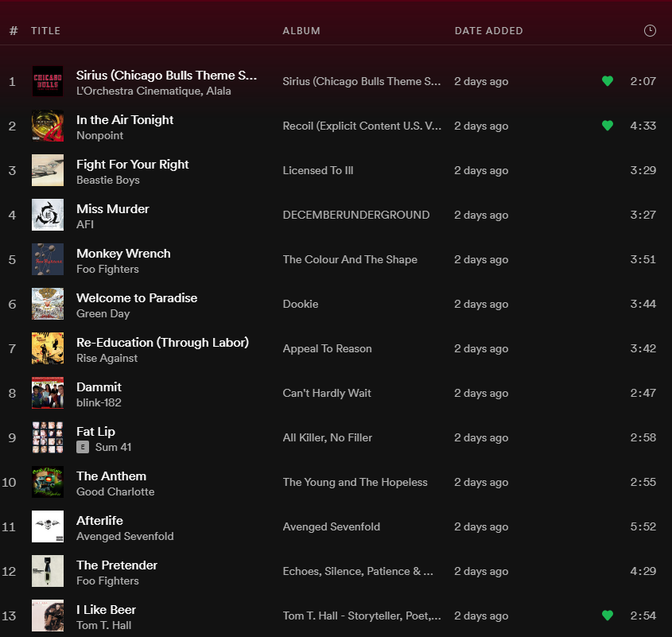Unlike Sirius Chicago Bulls Theme song heart
The image size is (672, 637).
coord(608,81)
